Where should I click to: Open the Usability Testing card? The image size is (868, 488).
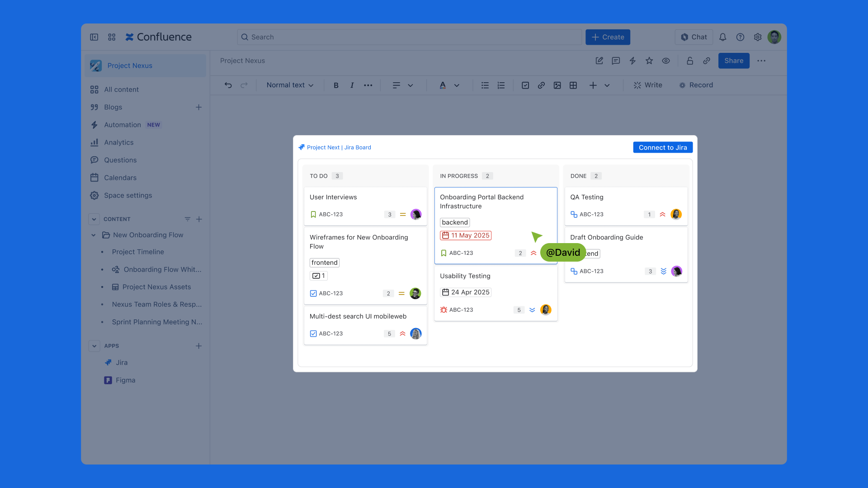(x=496, y=294)
